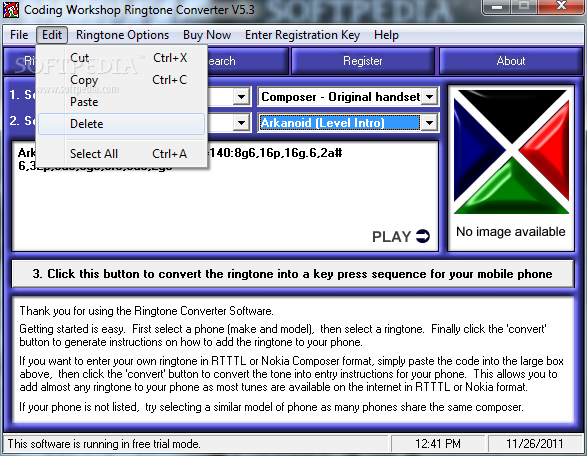The image size is (587, 456).
Task: Choose Delete from the Edit menu
Action: [122, 124]
